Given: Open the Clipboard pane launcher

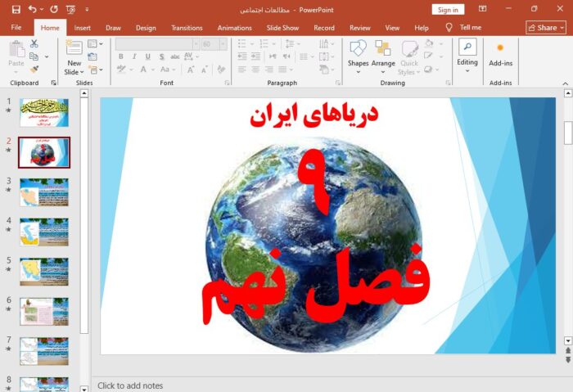Looking at the screenshot, I should (x=54, y=83).
